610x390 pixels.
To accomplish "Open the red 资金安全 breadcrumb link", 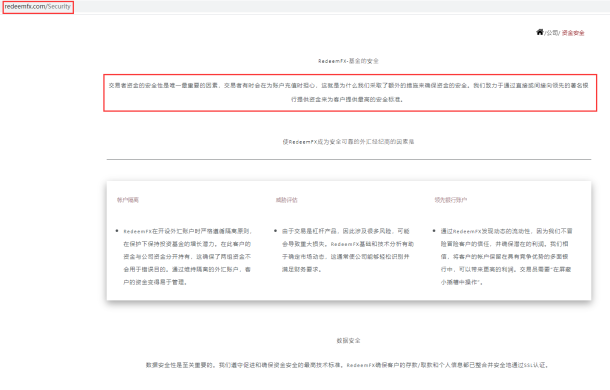I will 573,33.
